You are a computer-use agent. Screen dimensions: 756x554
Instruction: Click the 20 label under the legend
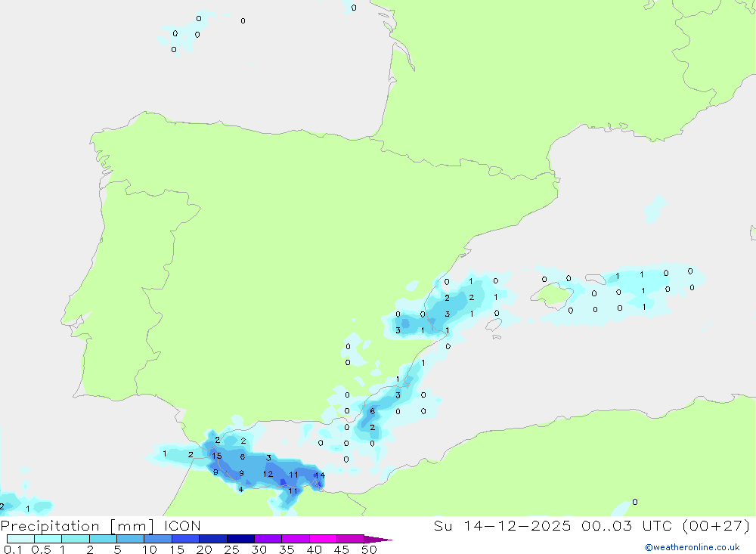click(204, 549)
